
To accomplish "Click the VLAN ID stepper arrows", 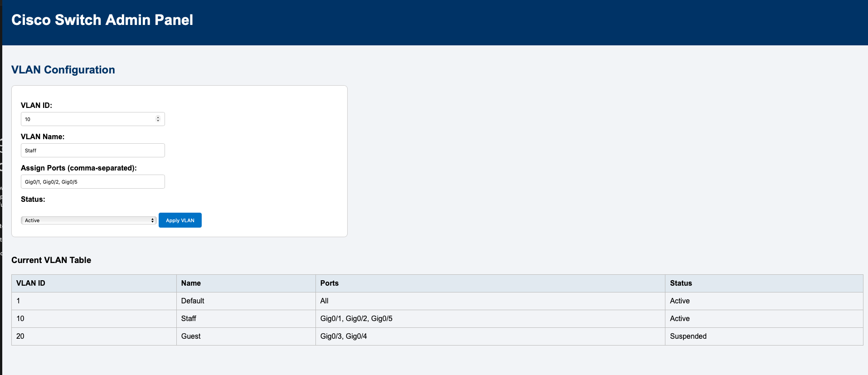I will point(158,119).
